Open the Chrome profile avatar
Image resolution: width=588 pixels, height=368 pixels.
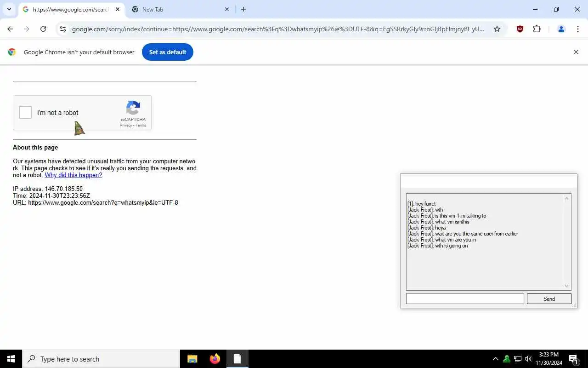pyautogui.click(x=561, y=29)
